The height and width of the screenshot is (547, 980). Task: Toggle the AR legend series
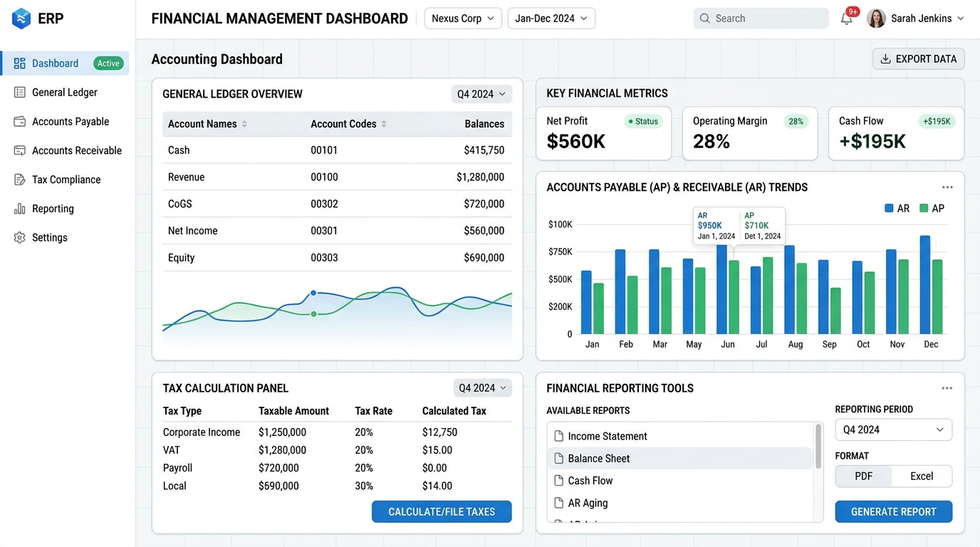(897, 209)
